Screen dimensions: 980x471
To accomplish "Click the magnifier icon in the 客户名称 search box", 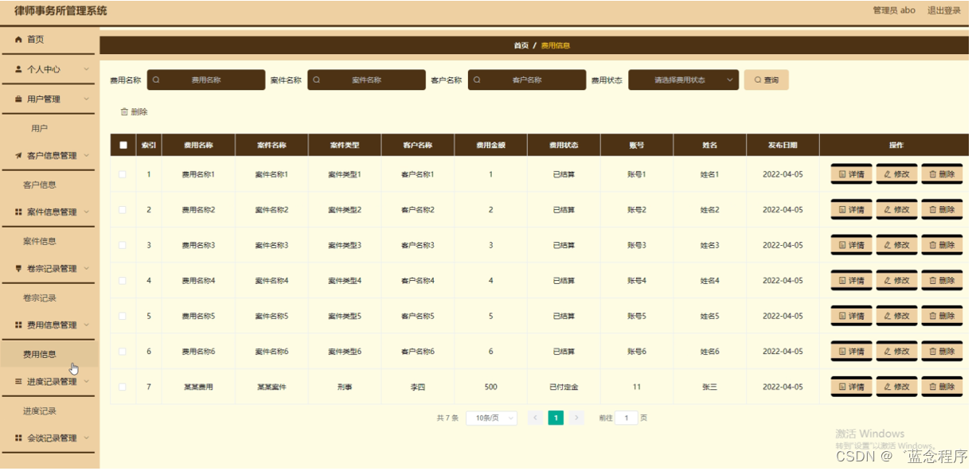I will pyautogui.click(x=477, y=80).
